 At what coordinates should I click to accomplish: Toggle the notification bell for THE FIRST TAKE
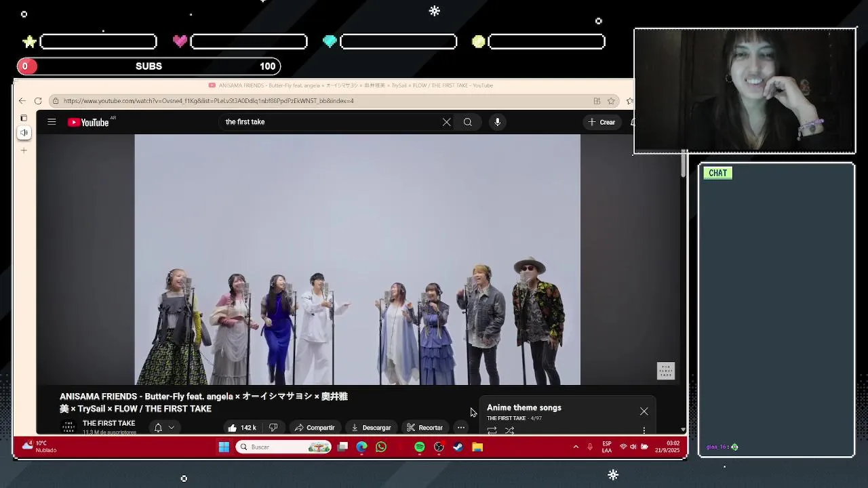click(x=158, y=428)
